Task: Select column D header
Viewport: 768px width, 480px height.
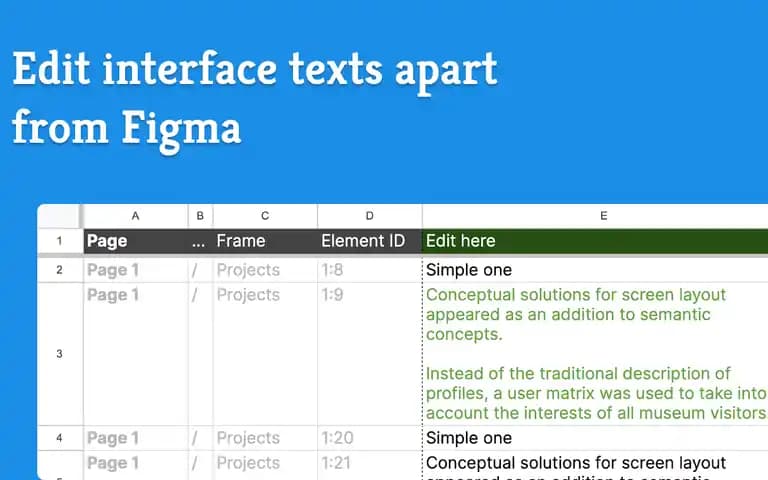Action: pos(370,216)
